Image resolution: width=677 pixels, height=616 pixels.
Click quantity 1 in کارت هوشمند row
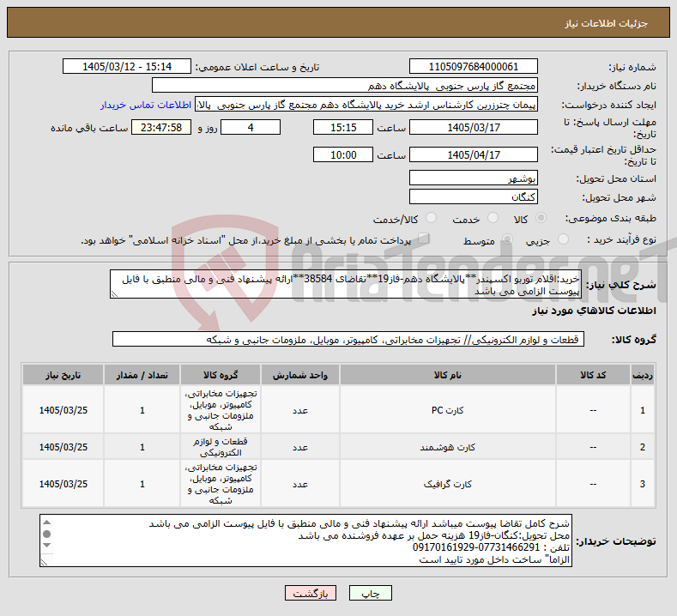[x=142, y=447]
